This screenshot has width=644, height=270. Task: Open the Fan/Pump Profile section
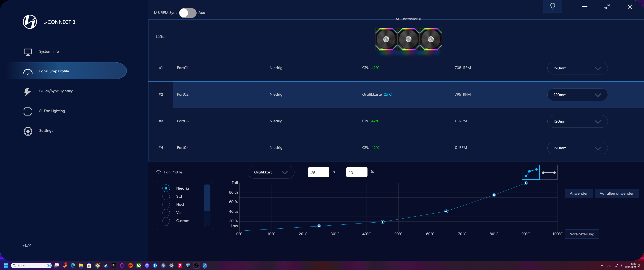point(54,71)
